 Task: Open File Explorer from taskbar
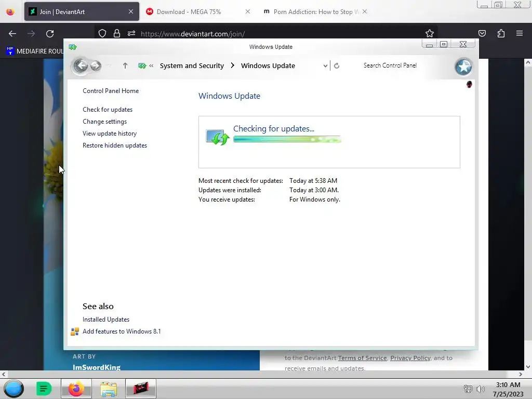109,389
